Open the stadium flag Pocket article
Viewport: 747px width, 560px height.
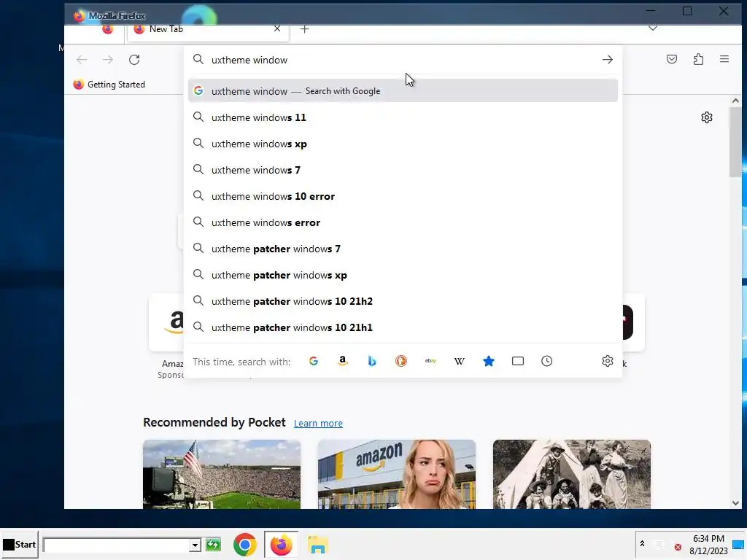(222, 474)
